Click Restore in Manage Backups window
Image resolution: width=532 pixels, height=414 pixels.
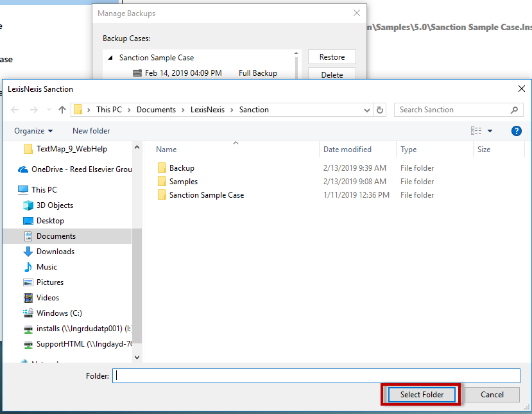[332, 57]
